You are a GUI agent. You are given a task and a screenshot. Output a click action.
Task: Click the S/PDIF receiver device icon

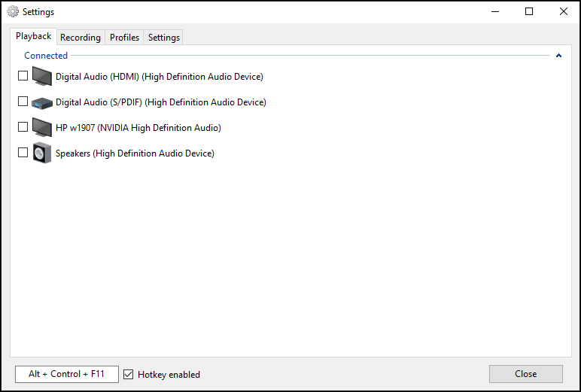point(42,103)
